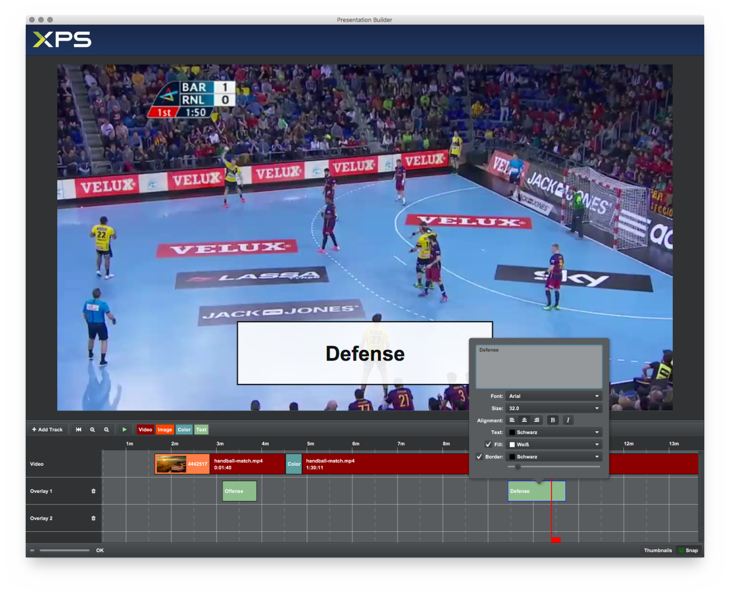Adjust the border width slider
The width and height of the screenshot is (730, 594).
518,467
